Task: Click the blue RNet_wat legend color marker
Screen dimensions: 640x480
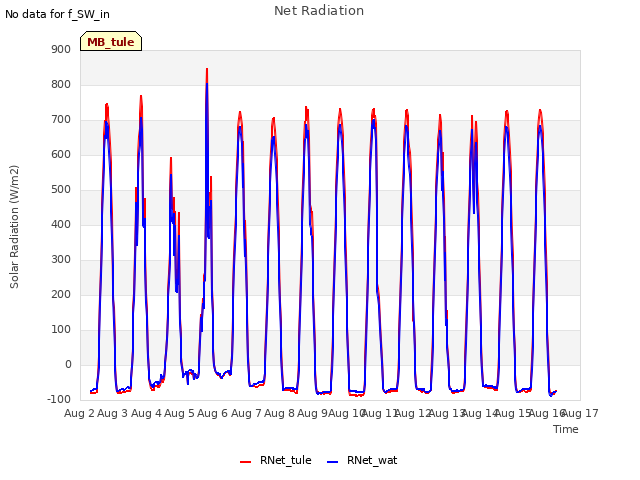Action: pyautogui.click(x=333, y=462)
